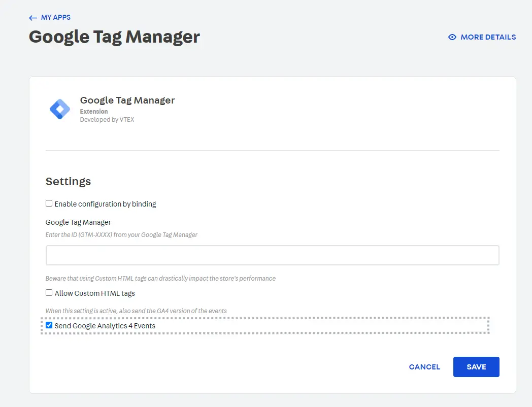Open the MORE DETAILS link text
Viewport: 532px width, 407px height.
(488, 37)
